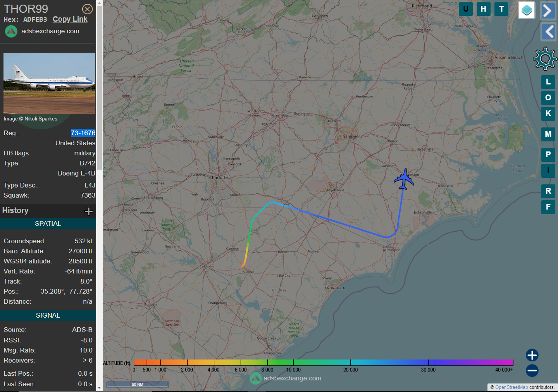Screen dimensions: 558x392
Task: Click the Msg. Rate value 10.0
Action: point(86,351)
